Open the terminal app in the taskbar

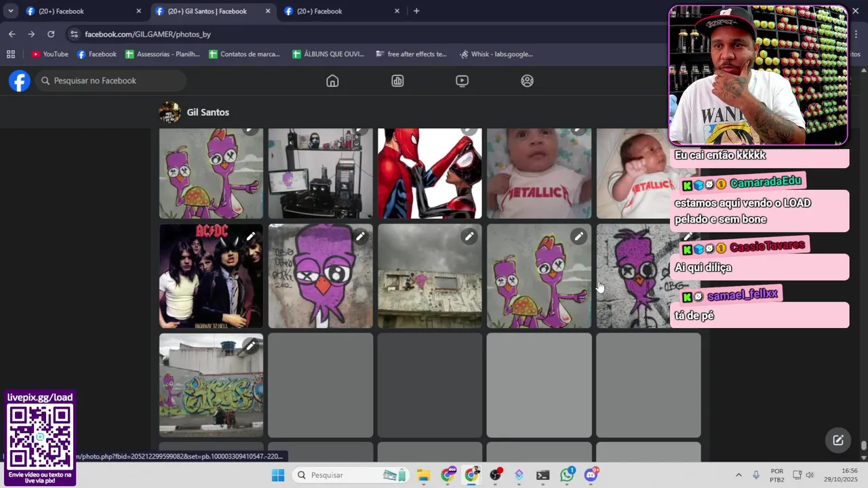[542, 475]
